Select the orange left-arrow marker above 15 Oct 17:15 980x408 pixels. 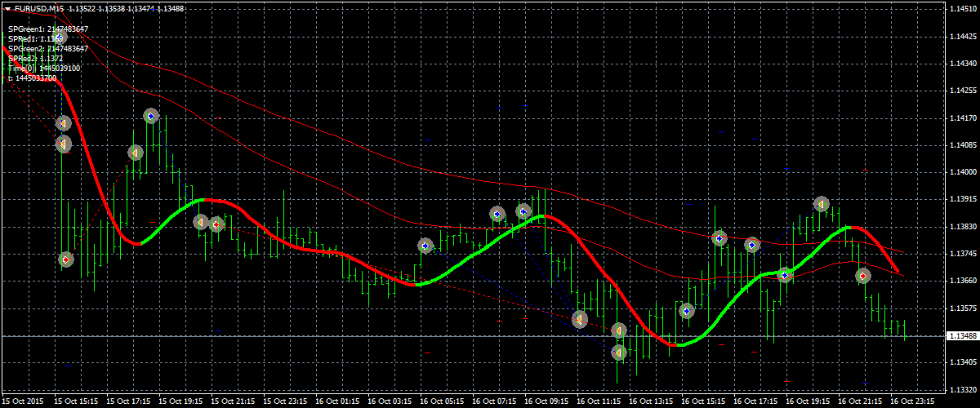[x=136, y=153]
